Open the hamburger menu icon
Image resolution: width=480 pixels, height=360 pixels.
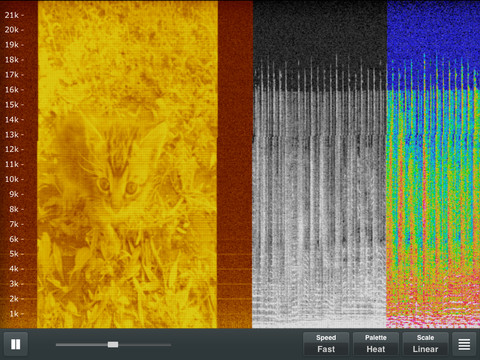[x=464, y=344]
